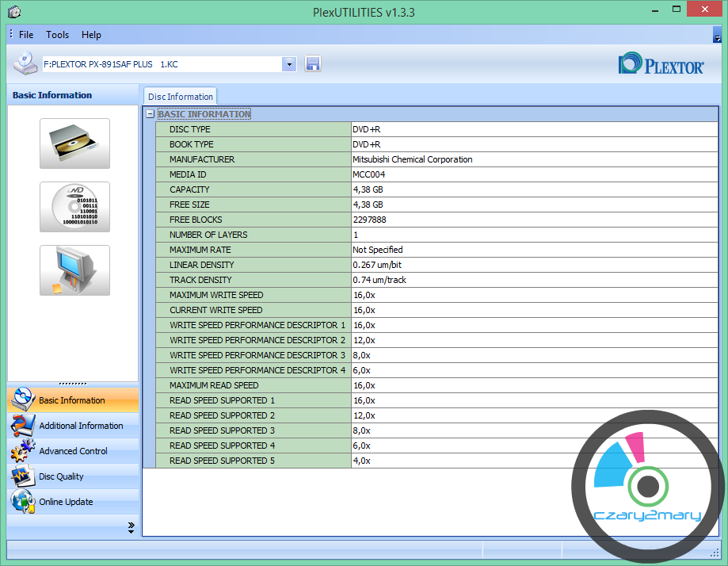Collapse the BASIC INFORMATION group

pyautogui.click(x=150, y=114)
